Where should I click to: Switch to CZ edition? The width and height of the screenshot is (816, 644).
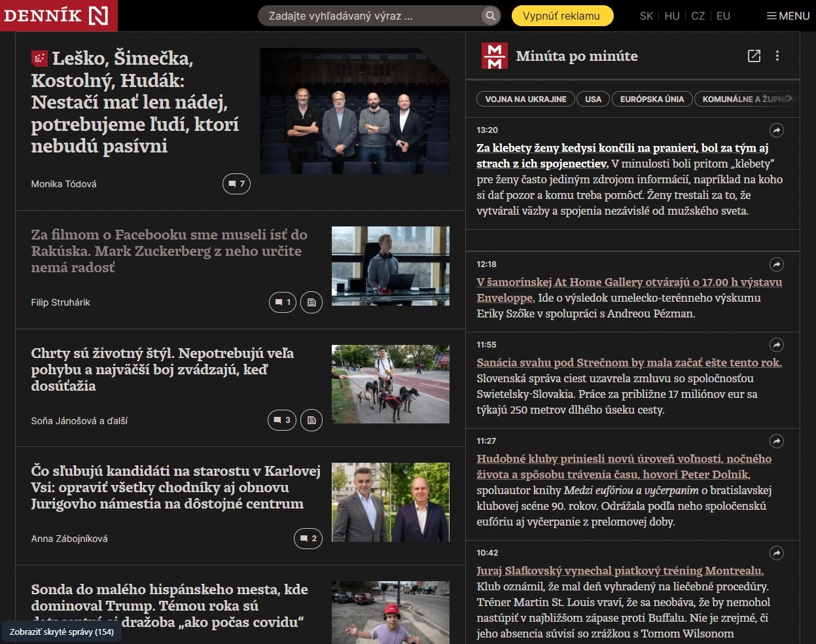tap(698, 16)
